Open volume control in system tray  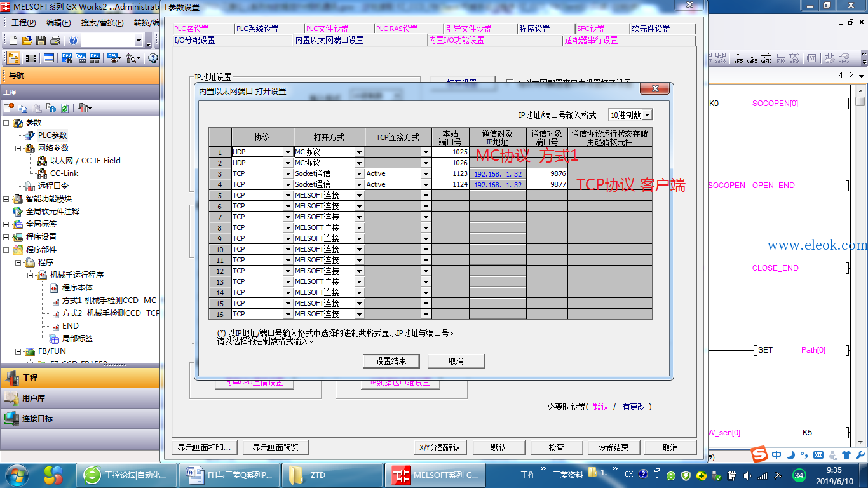pos(747,475)
